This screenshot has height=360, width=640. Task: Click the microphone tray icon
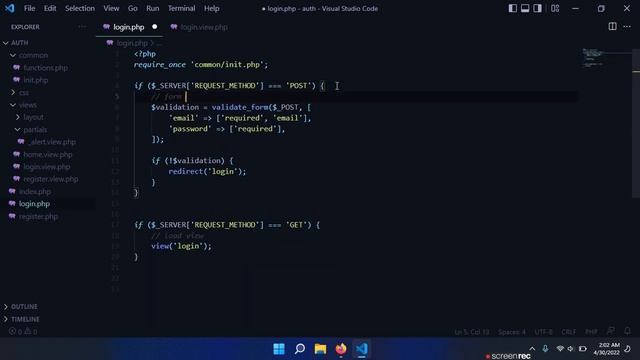point(545,349)
